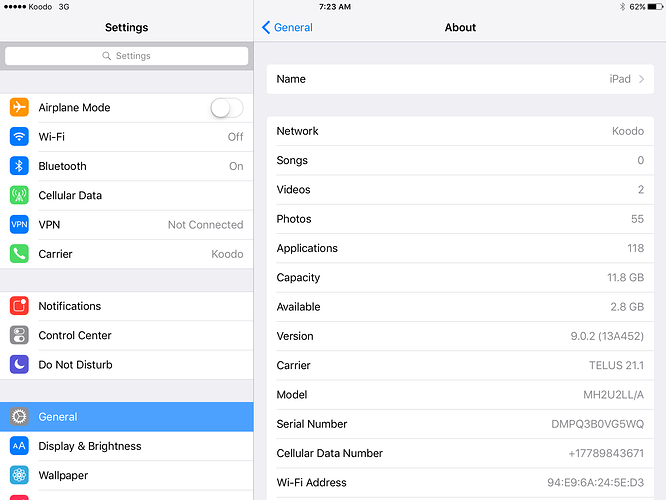Open Do Not Disturb settings
666x500 pixels.
tap(127, 365)
